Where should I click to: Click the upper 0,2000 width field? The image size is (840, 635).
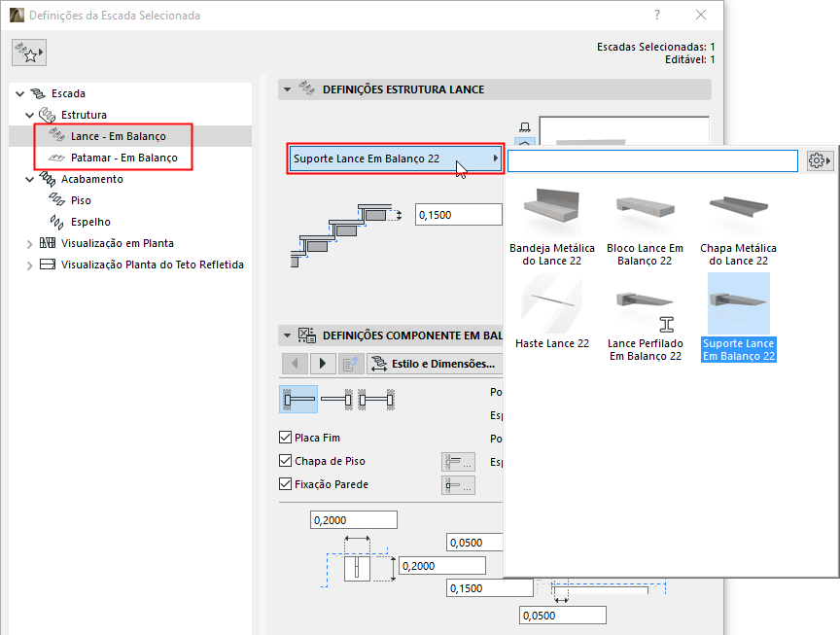pos(354,520)
